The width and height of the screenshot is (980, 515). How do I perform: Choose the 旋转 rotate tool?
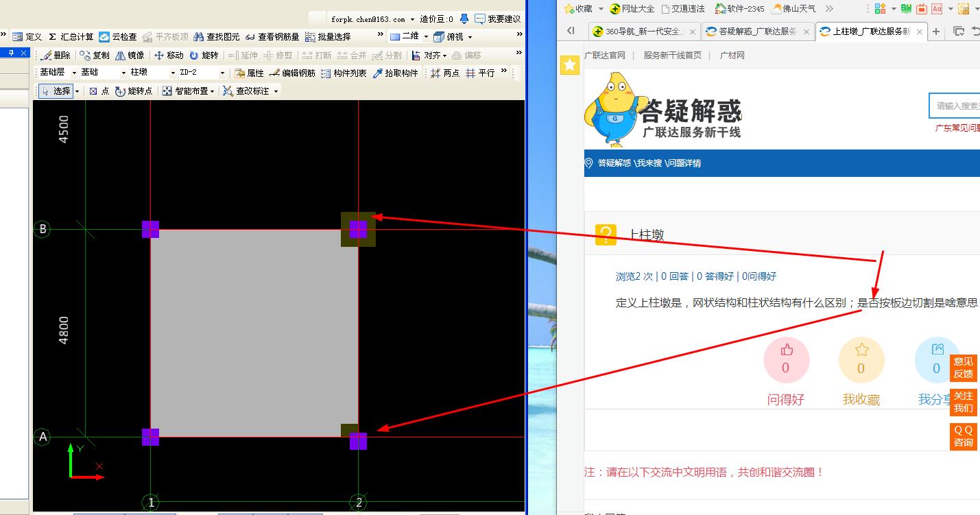click(x=204, y=55)
